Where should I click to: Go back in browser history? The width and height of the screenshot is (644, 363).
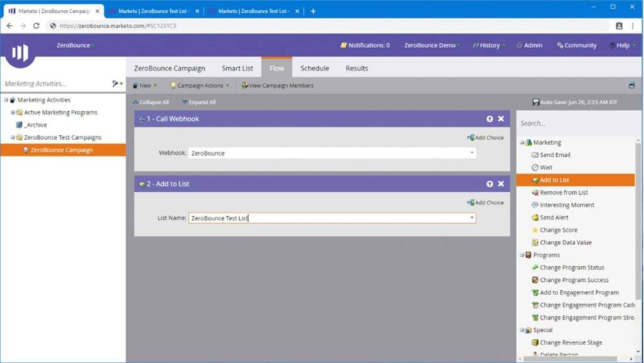9,26
